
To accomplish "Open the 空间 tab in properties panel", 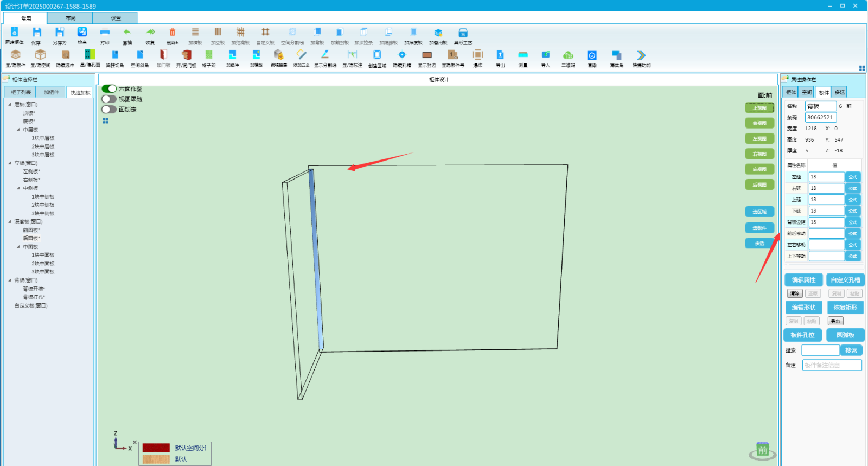I will pos(807,92).
